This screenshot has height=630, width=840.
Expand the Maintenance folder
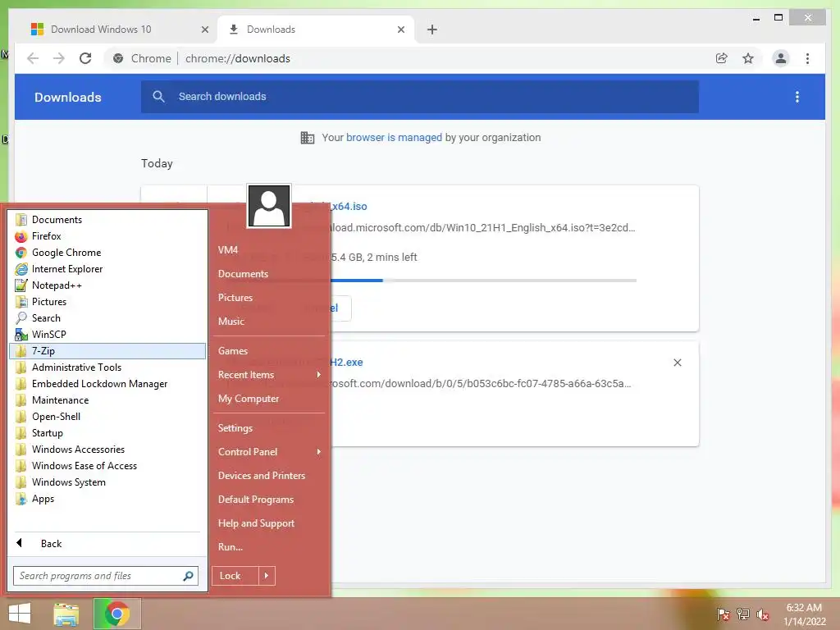(107, 400)
